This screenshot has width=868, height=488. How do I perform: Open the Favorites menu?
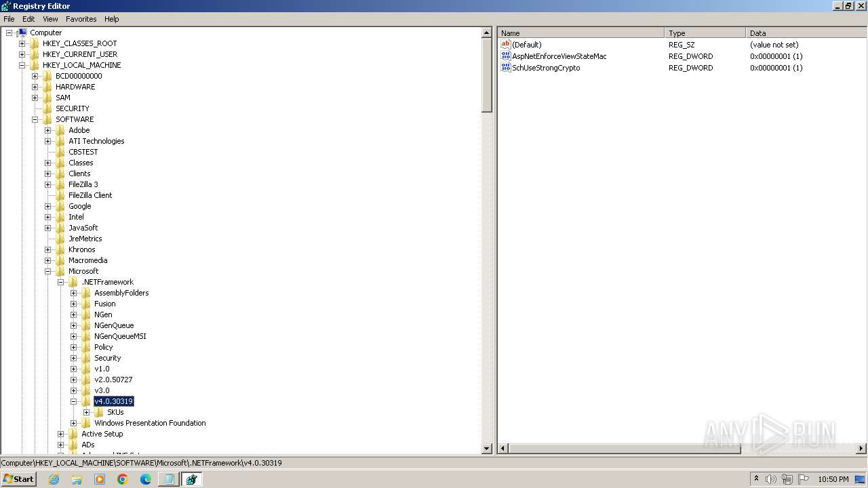coord(81,19)
